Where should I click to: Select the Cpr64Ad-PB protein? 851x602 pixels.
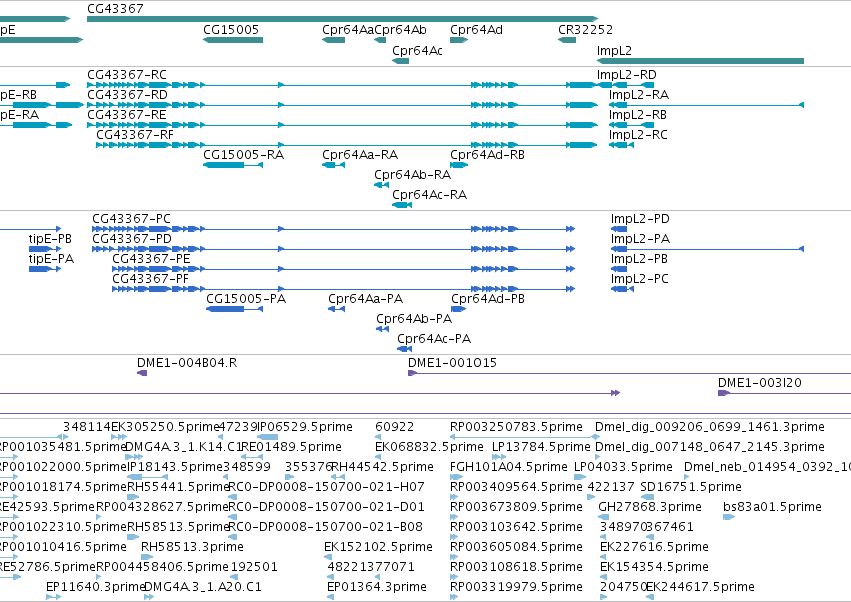pos(459,309)
